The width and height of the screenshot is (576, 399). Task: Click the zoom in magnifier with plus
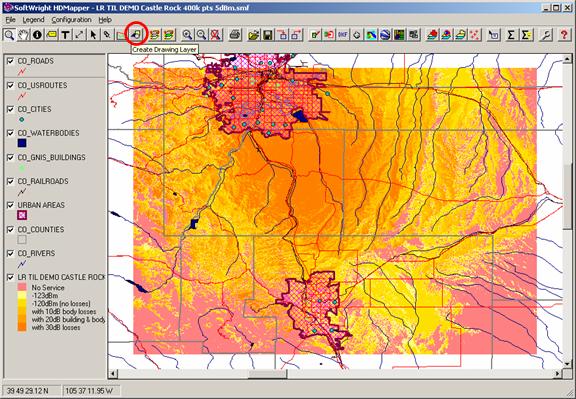[187, 35]
